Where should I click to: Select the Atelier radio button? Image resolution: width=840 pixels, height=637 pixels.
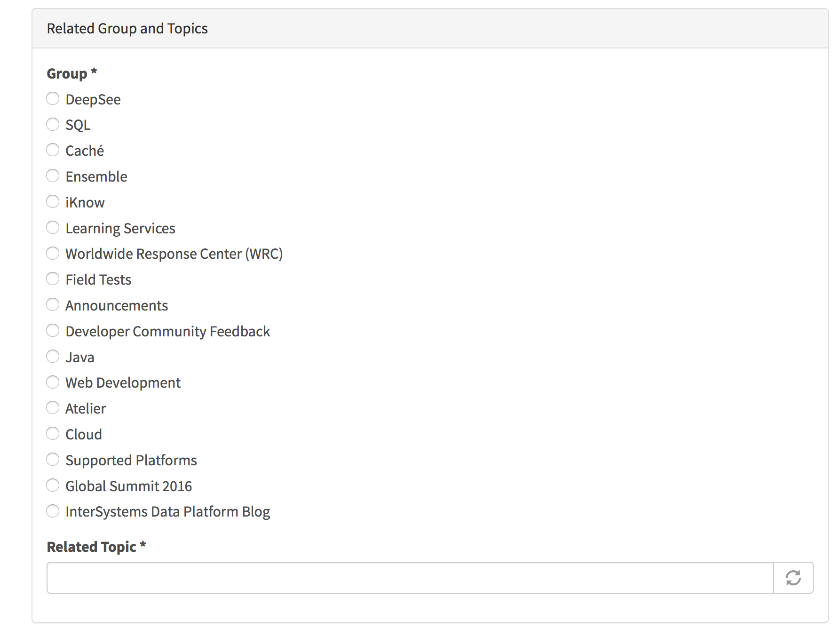(x=53, y=408)
